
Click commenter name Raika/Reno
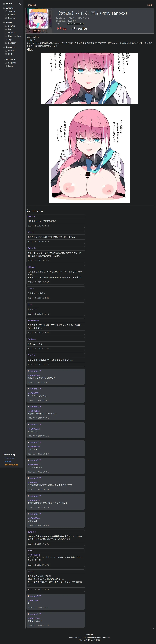pyautogui.click(x=33, y=321)
